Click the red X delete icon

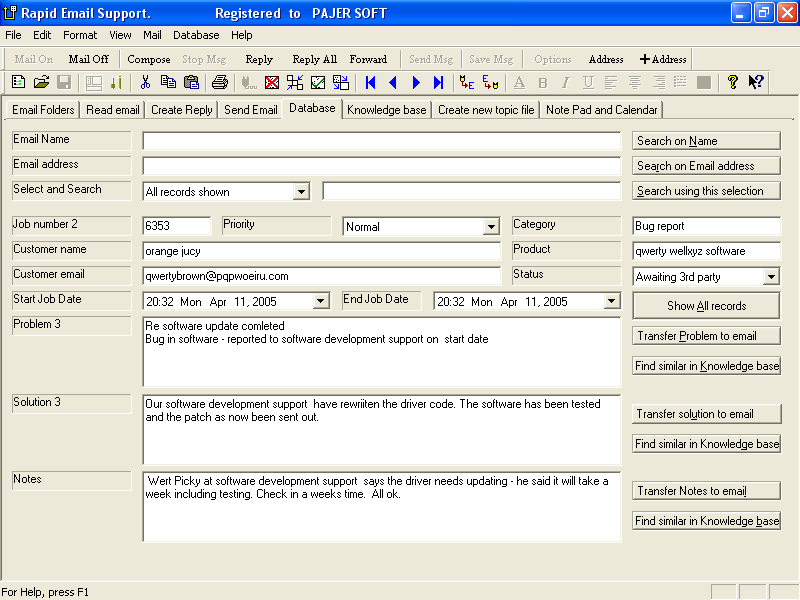pos(272,82)
